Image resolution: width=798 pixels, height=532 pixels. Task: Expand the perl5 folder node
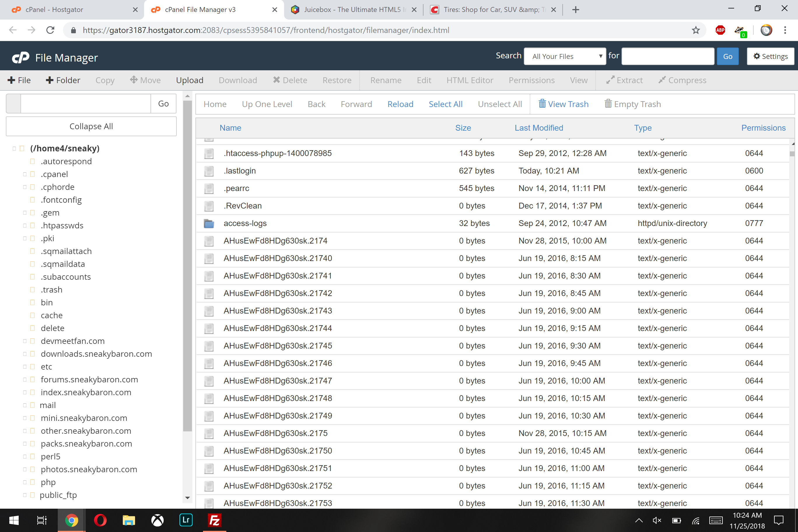25,457
